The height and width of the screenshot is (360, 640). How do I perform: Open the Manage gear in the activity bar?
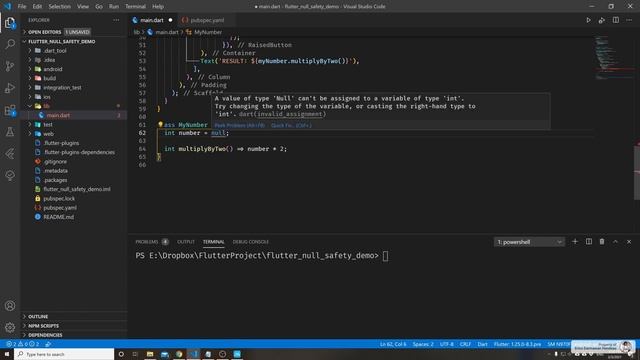[10, 327]
